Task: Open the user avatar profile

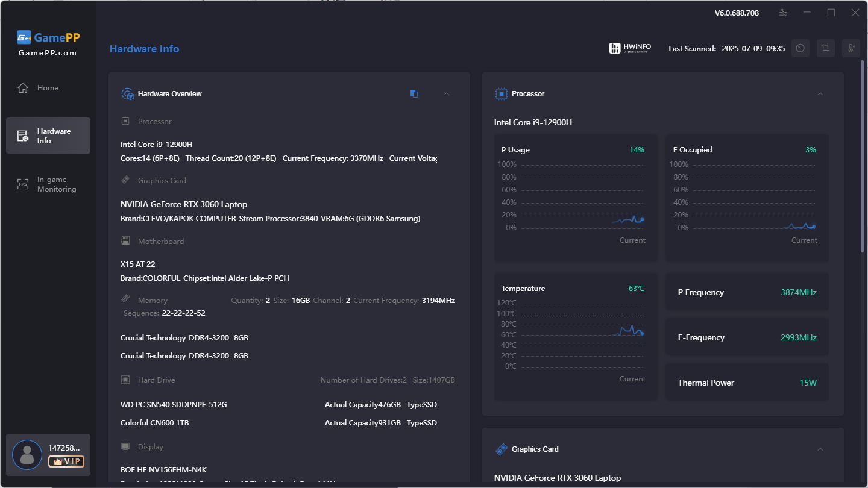Action: pos(27,455)
